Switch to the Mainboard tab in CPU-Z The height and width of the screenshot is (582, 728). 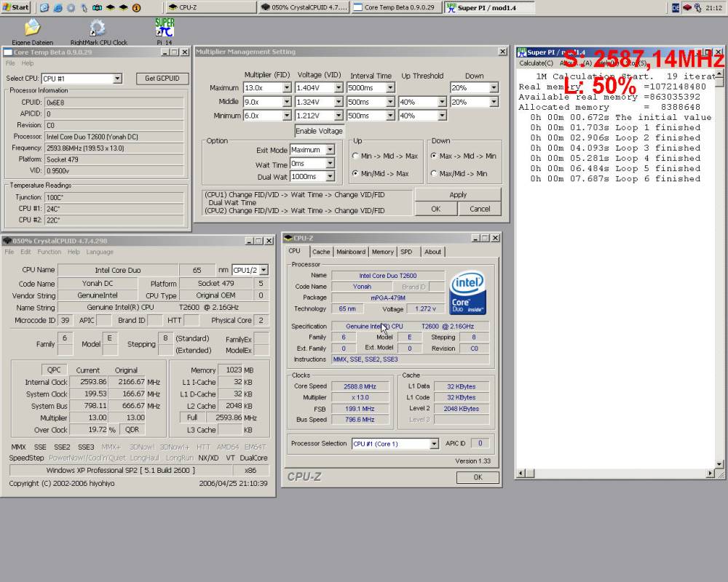[x=351, y=252]
